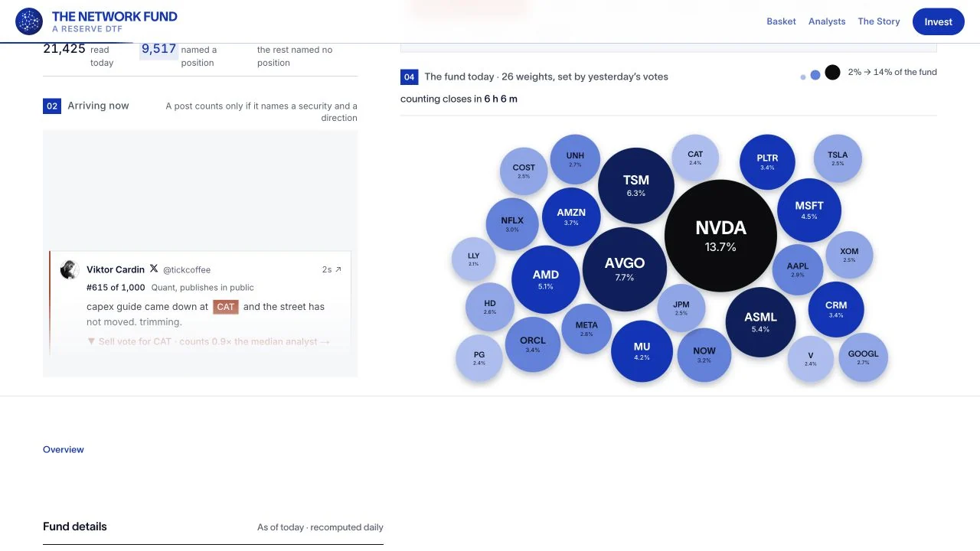Select the NFLX 3.0% bubble
980x551 pixels.
(512, 224)
